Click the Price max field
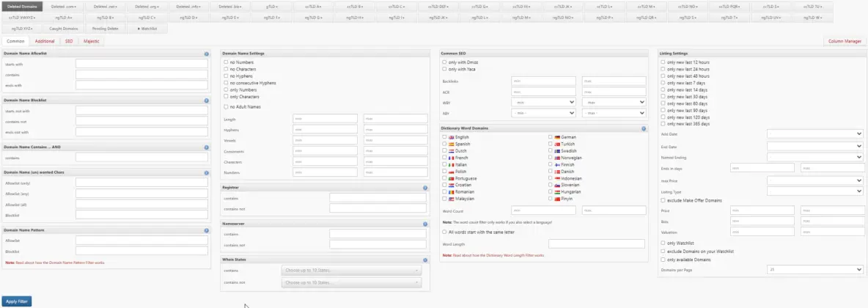The width and height of the screenshot is (868, 308). [x=832, y=210]
